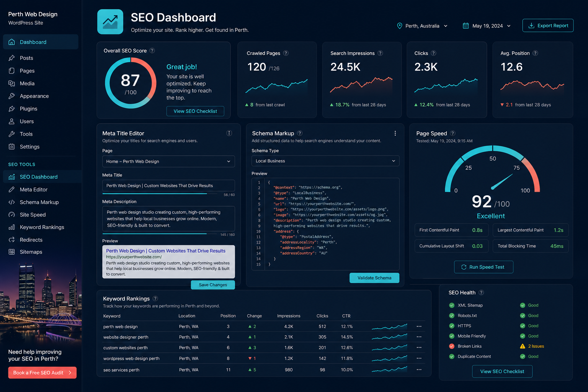Open the Crawled Pages help tooltip icon
The height and width of the screenshot is (392, 588).
(286, 53)
